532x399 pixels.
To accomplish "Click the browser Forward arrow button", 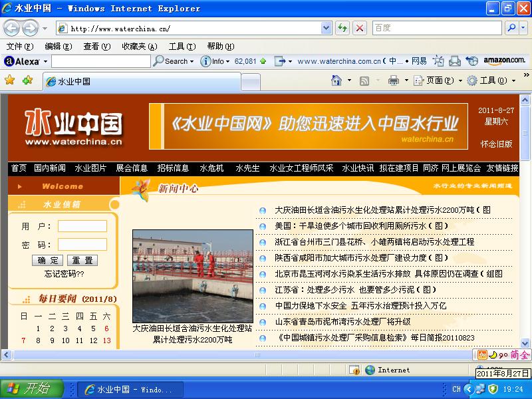I will click(30, 28).
